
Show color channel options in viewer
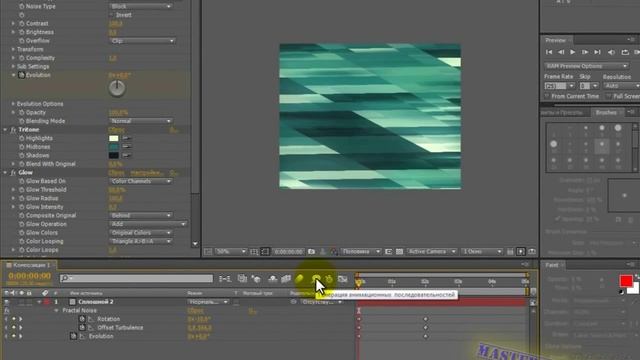[x=334, y=252]
